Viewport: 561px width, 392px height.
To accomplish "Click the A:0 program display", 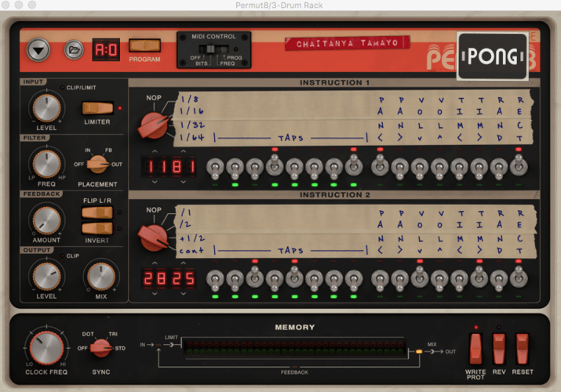I will pos(106,49).
